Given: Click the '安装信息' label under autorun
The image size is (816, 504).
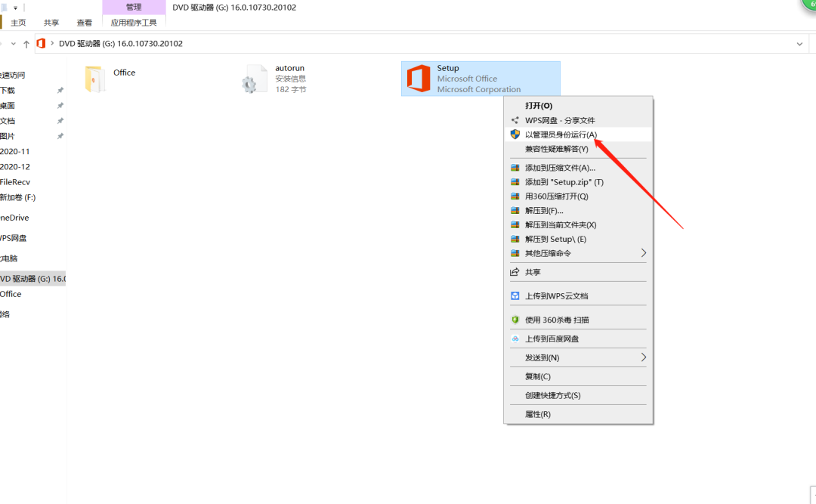Looking at the screenshot, I should point(290,79).
